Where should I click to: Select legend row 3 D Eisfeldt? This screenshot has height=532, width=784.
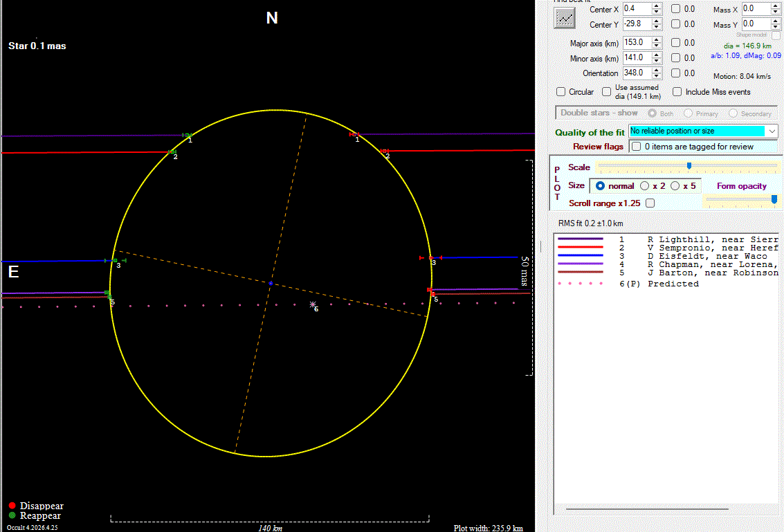pyautogui.click(x=668, y=256)
